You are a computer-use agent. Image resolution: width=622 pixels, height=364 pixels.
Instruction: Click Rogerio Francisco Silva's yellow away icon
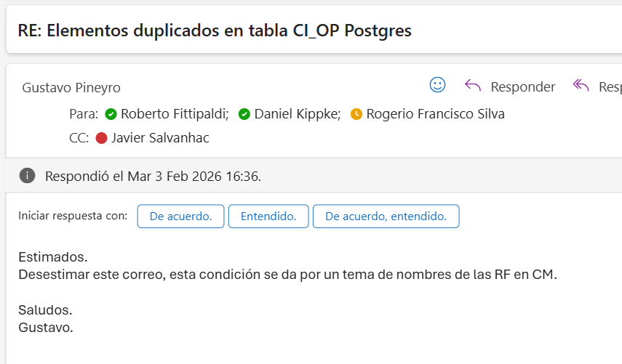click(x=356, y=114)
